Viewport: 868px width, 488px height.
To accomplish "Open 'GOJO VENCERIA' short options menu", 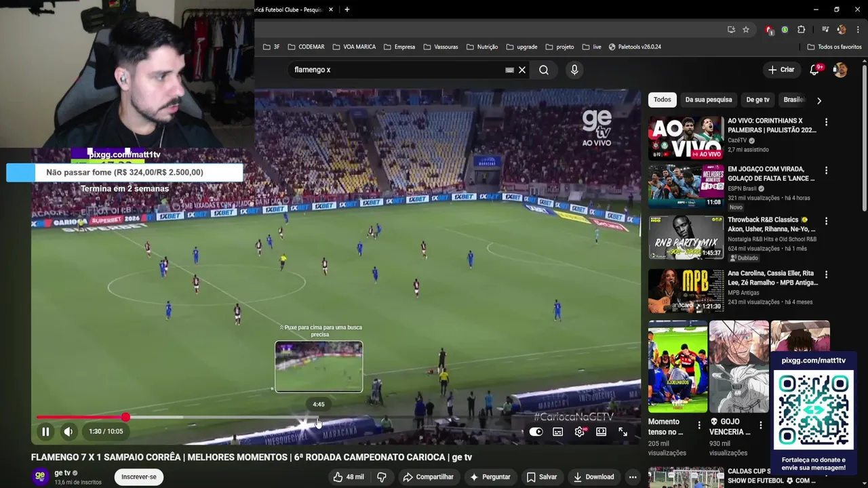I will (x=760, y=426).
